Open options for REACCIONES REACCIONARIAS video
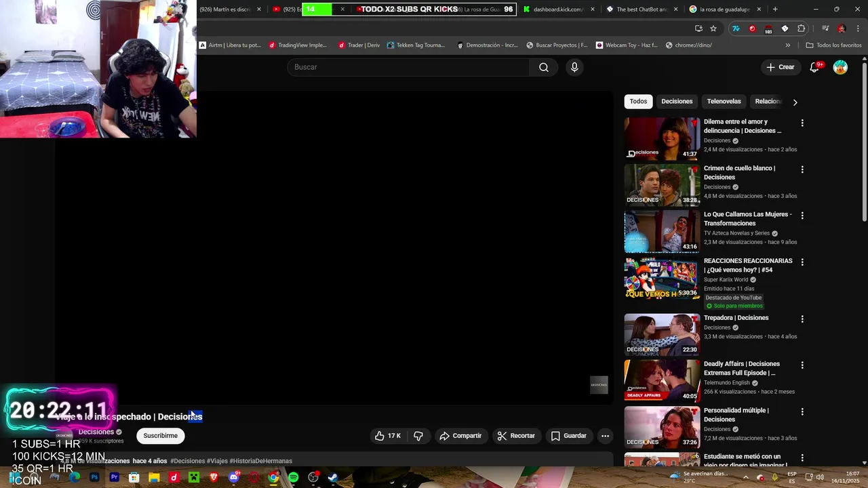 pos(802,262)
